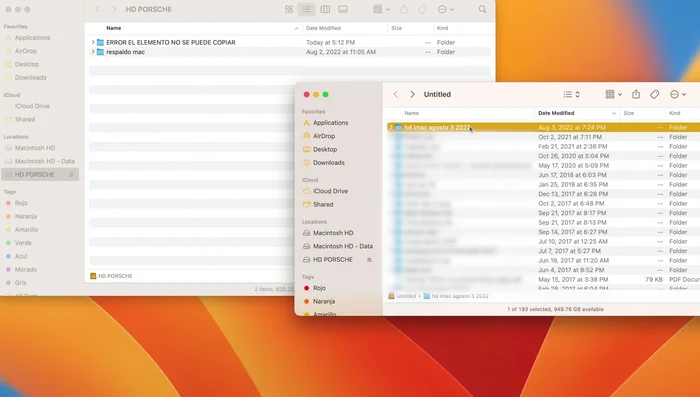Select HD PORSCHE in Untitled window sidebar
Image resolution: width=700 pixels, height=397 pixels.
click(x=333, y=260)
